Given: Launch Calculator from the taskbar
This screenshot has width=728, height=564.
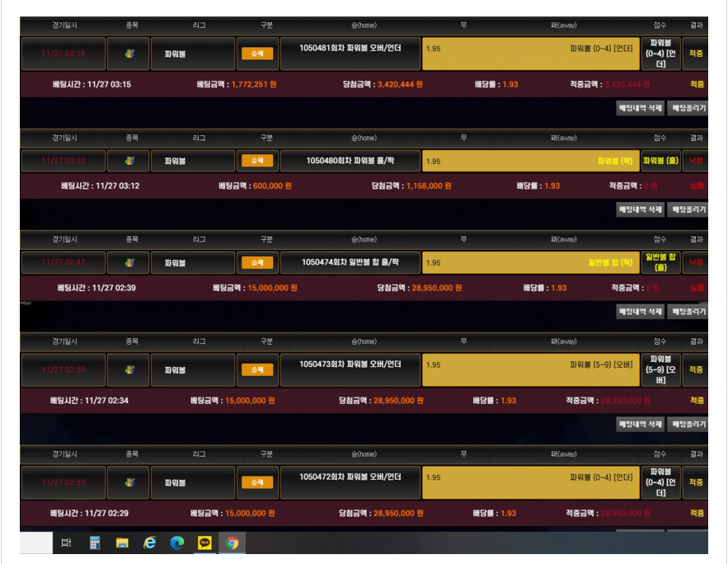Looking at the screenshot, I should [x=95, y=543].
